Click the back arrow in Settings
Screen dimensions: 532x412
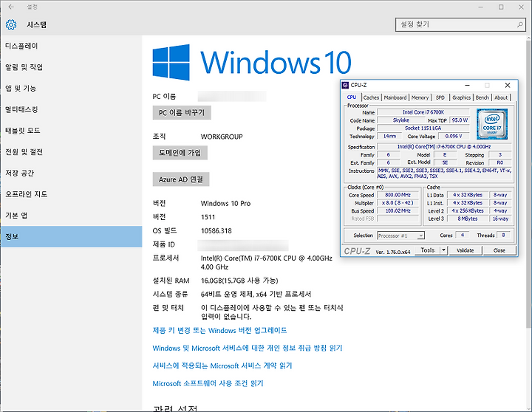pyautogui.click(x=11, y=7)
